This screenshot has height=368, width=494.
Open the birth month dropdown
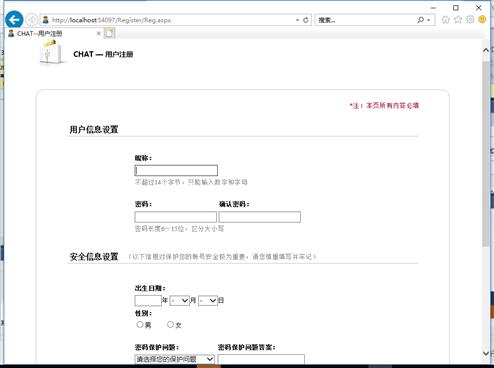[x=180, y=301]
